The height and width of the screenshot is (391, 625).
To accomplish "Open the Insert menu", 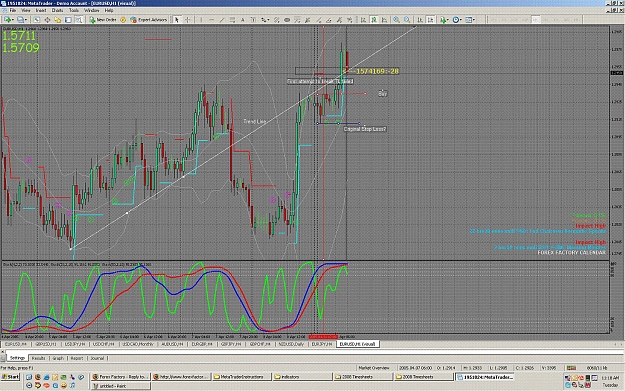I will (41, 10).
